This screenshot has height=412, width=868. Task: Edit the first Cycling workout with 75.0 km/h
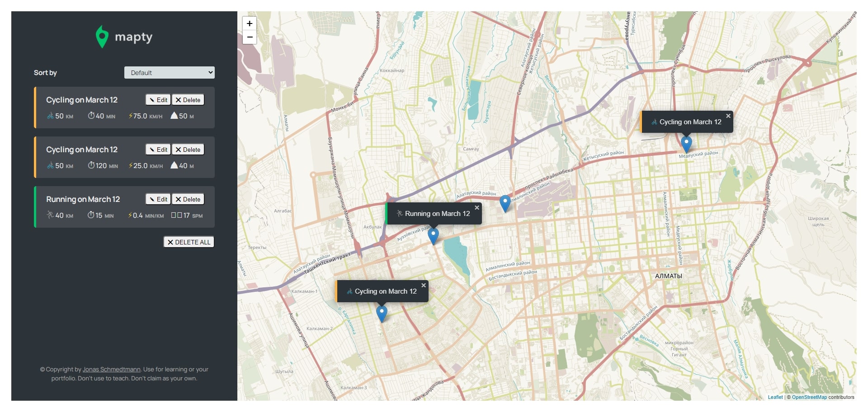[x=158, y=100]
